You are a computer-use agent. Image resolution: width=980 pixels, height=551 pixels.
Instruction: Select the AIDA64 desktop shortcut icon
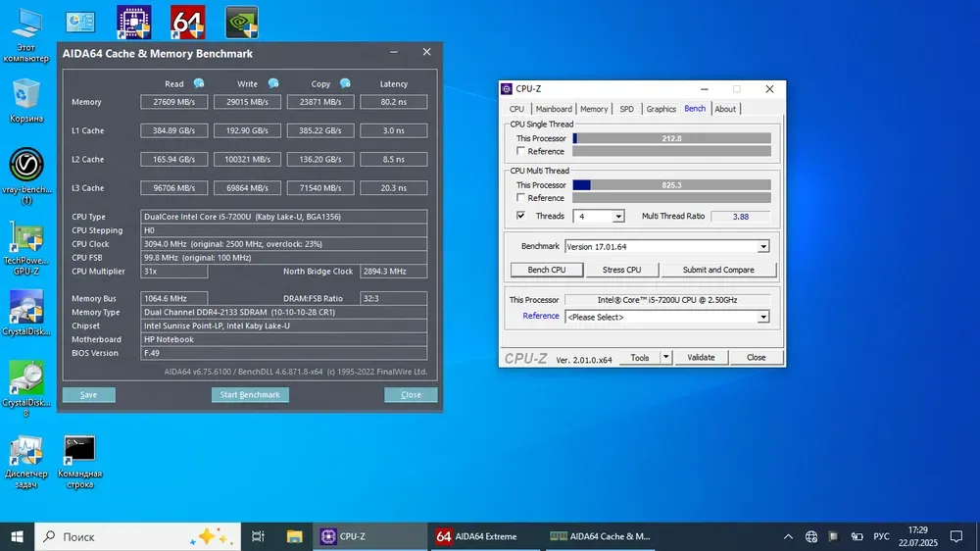(186, 22)
